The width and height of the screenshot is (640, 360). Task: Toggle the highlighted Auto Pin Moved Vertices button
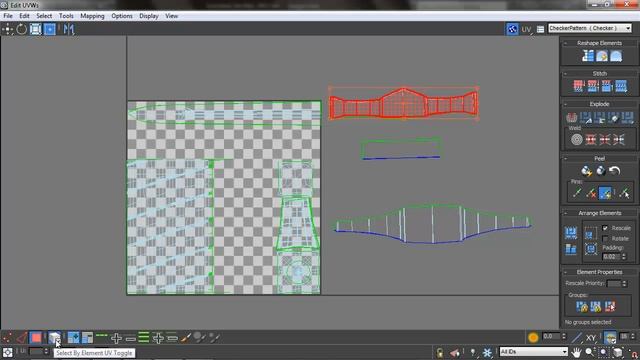(x=605, y=193)
